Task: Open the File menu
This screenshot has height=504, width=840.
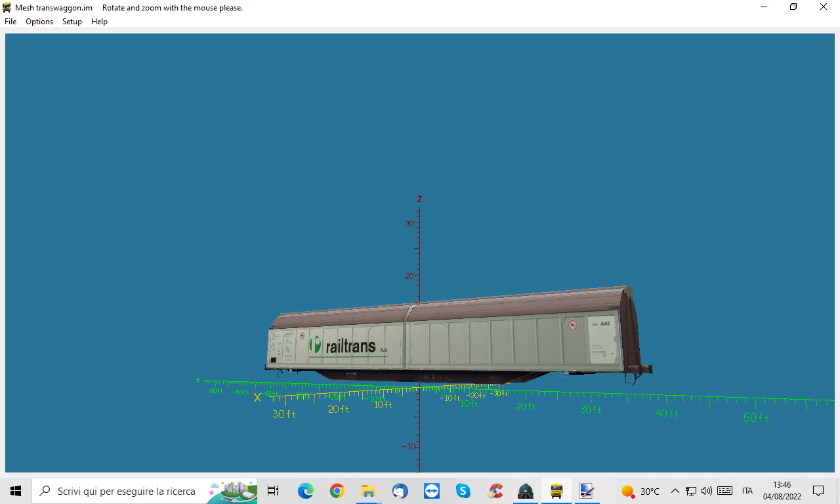Action: click(x=10, y=22)
